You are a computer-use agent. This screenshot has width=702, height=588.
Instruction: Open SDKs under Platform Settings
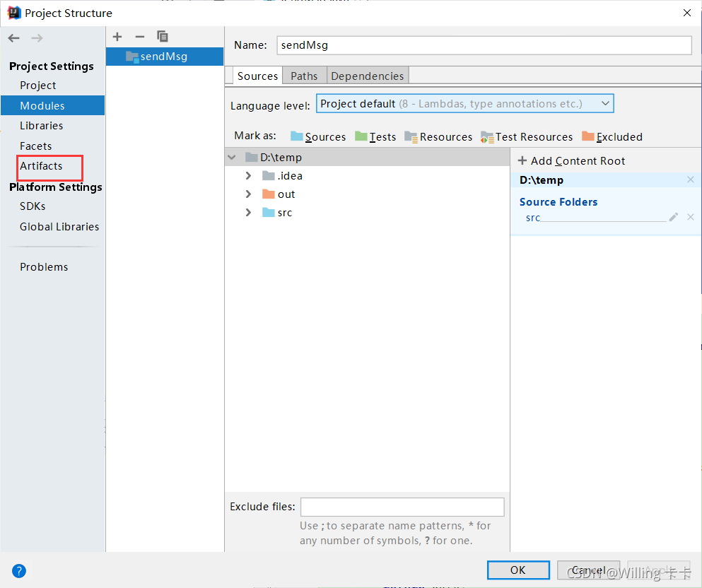pyautogui.click(x=33, y=206)
